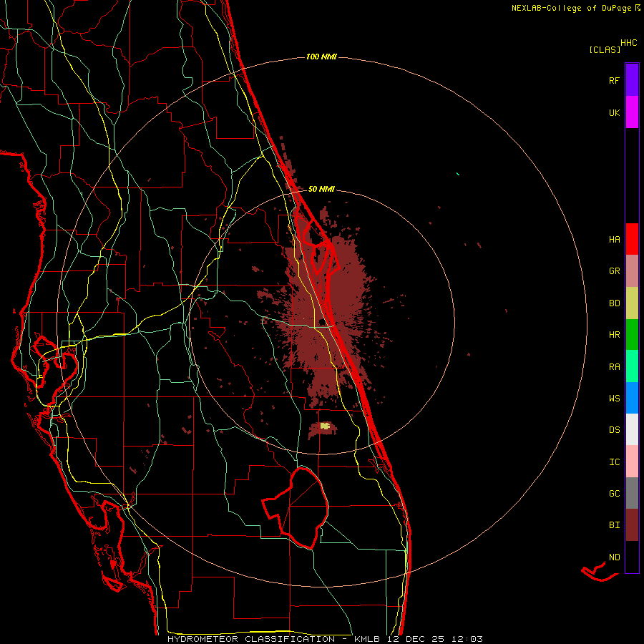
Task: Click the HHC product label
Action: coord(629,43)
